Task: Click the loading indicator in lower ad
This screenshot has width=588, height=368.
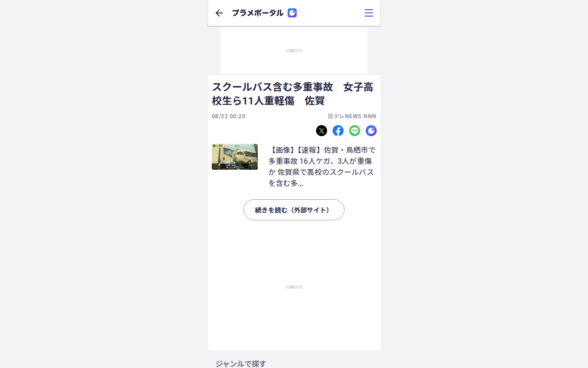Action: coord(294,287)
